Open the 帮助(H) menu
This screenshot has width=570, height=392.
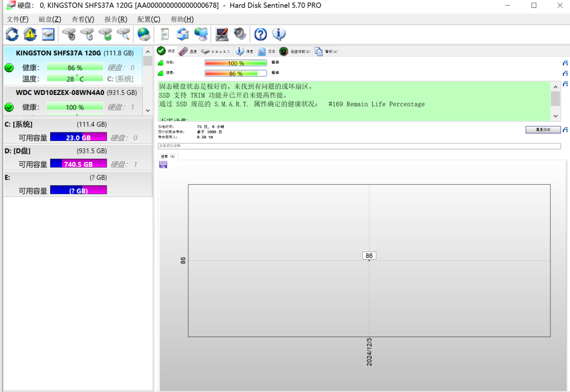(x=182, y=19)
